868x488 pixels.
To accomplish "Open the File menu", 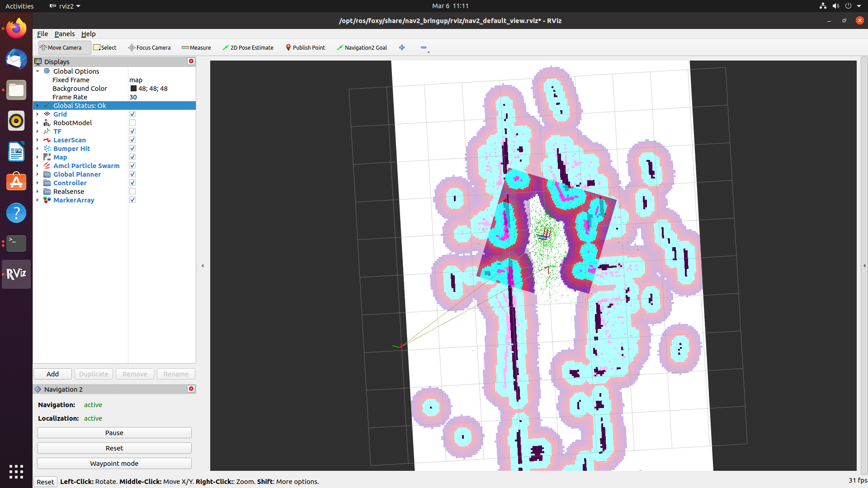I will (42, 34).
